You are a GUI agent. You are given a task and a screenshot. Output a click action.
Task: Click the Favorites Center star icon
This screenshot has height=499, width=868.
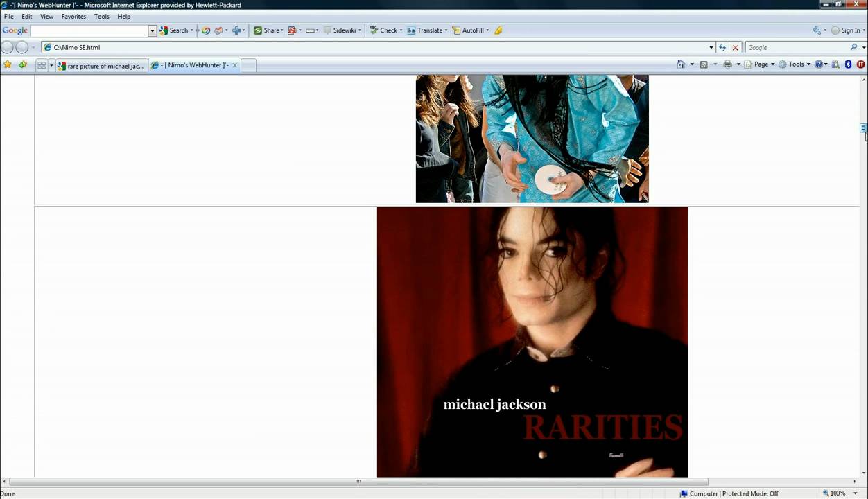point(8,64)
